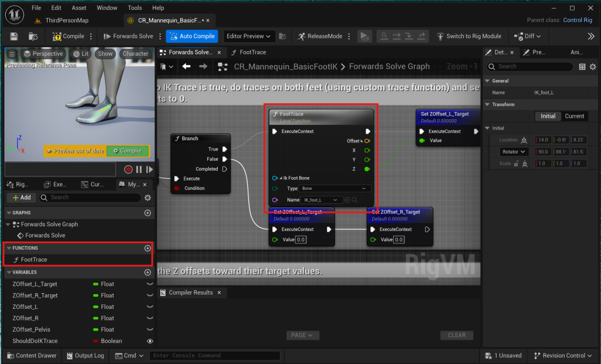601x364 pixels.
Task: Close the Compiler Results tab
Action: tap(220, 293)
